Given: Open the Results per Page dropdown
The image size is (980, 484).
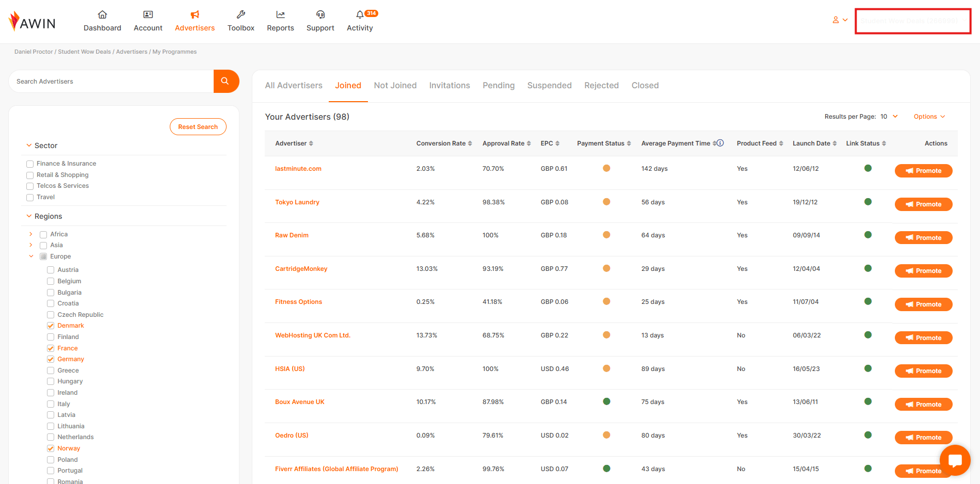Looking at the screenshot, I should click(x=889, y=117).
